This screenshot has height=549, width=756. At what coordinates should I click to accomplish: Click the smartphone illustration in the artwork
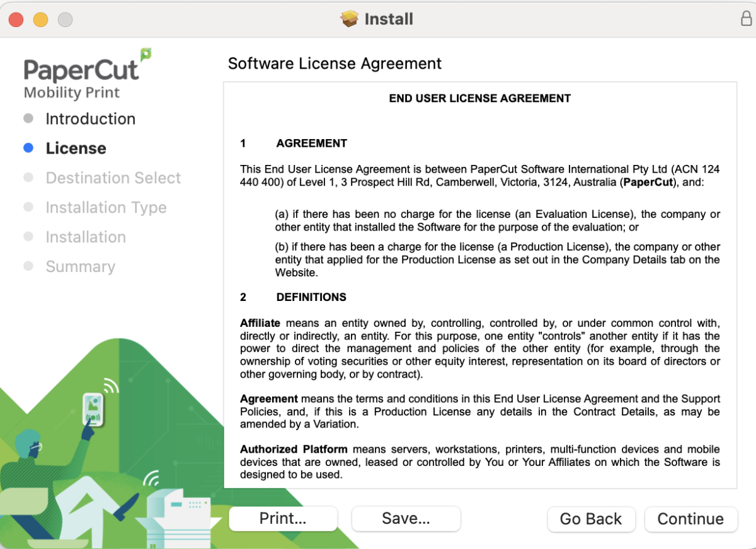pyautogui.click(x=93, y=409)
